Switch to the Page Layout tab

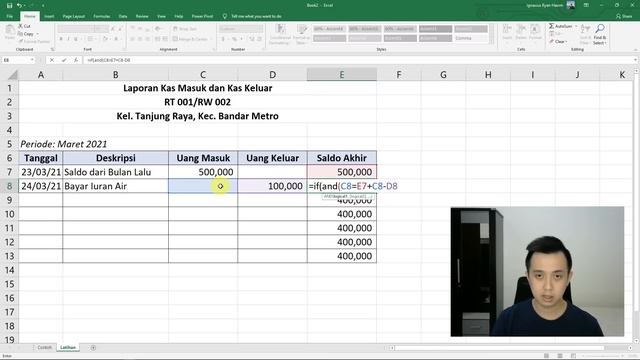click(x=74, y=16)
